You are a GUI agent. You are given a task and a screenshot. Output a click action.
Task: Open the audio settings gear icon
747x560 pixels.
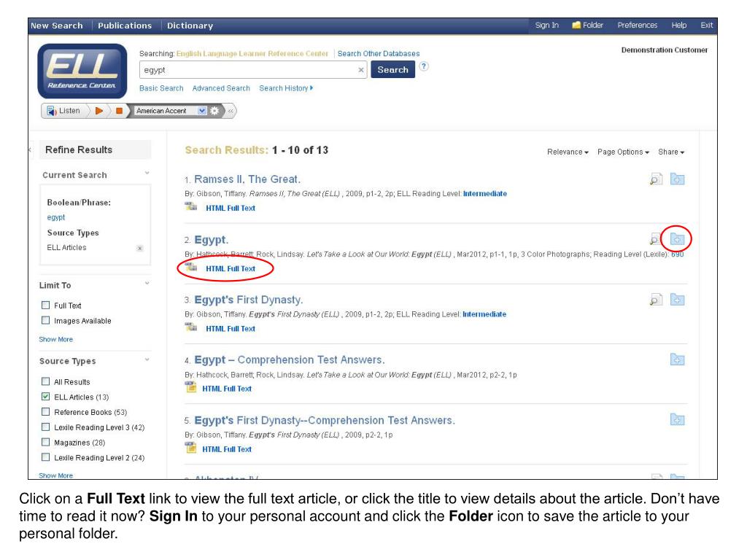click(x=215, y=111)
